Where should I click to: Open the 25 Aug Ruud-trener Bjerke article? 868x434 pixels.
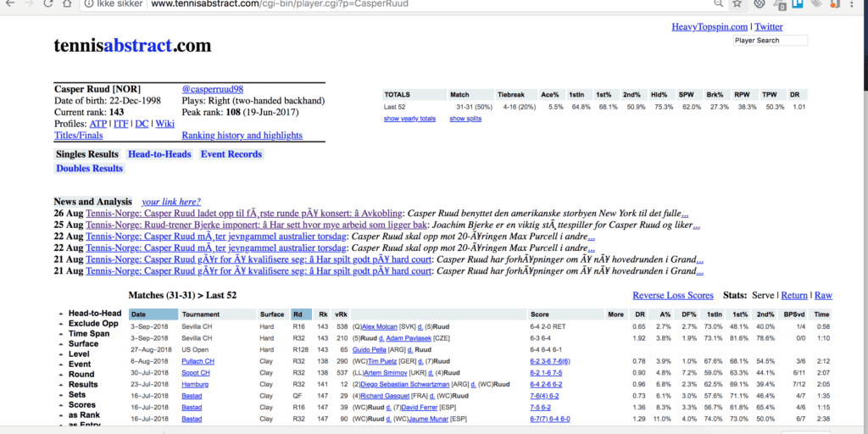pyautogui.click(x=256, y=225)
